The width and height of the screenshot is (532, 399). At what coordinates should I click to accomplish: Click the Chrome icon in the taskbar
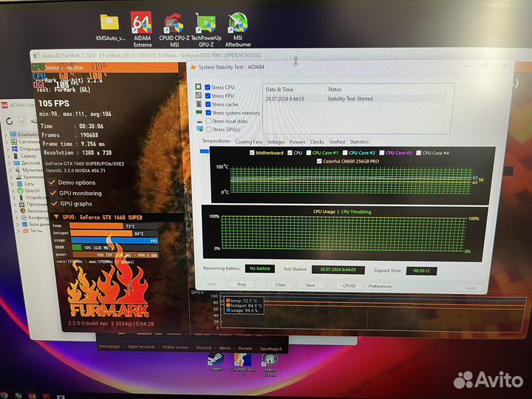pos(4,395)
